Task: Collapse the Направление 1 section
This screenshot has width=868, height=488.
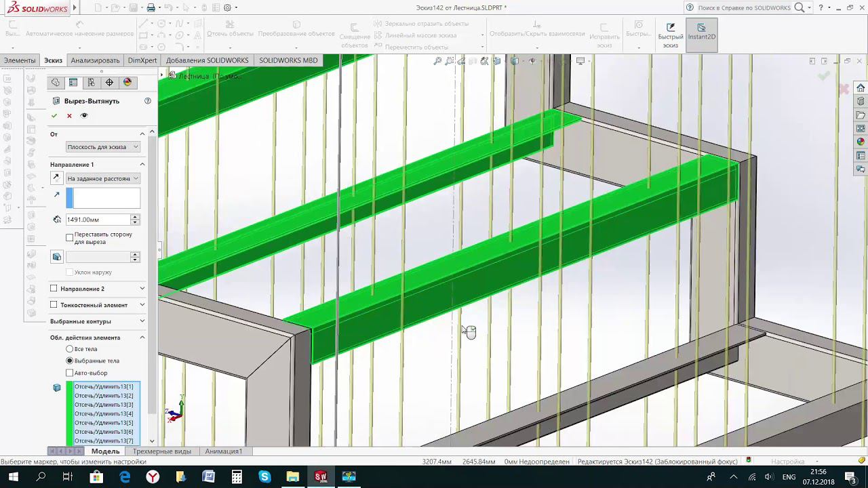Action: [142, 165]
